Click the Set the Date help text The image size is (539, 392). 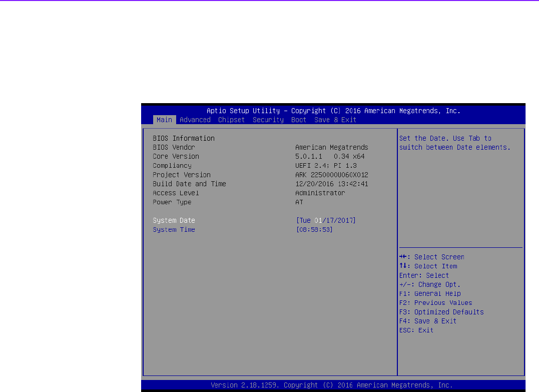pos(455,143)
